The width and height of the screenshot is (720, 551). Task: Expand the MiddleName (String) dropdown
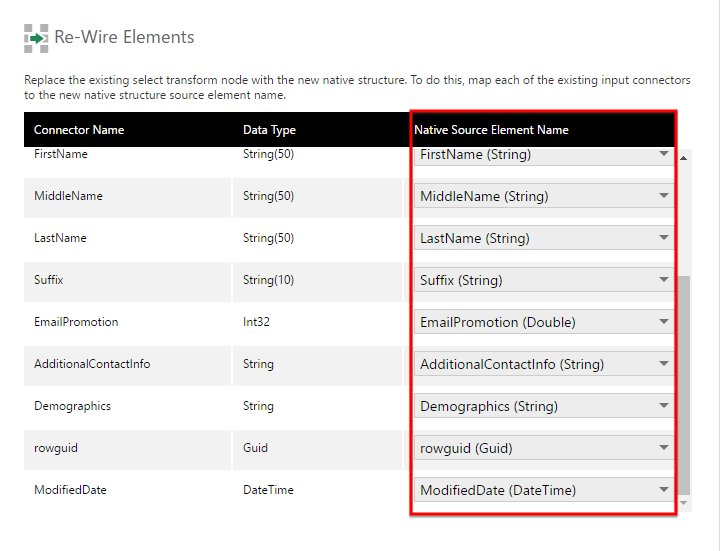point(544,197)
